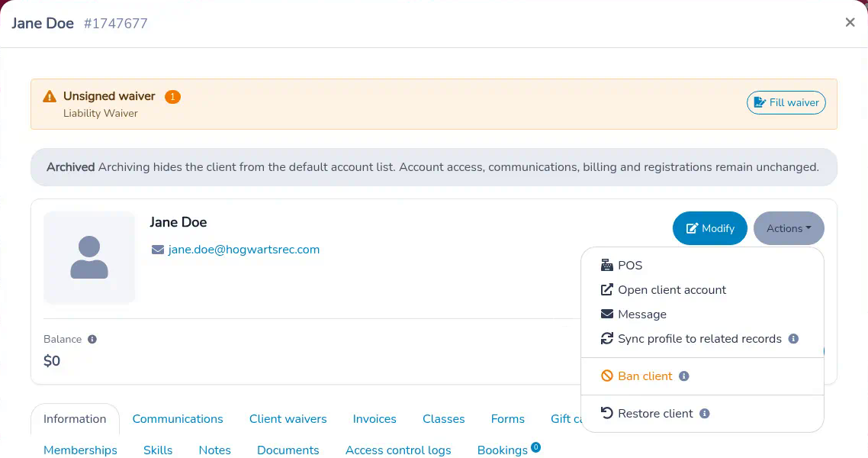868x458 pixels.
Task: Click the client ID #1747677 in the header
Action: tap(116, 23)
